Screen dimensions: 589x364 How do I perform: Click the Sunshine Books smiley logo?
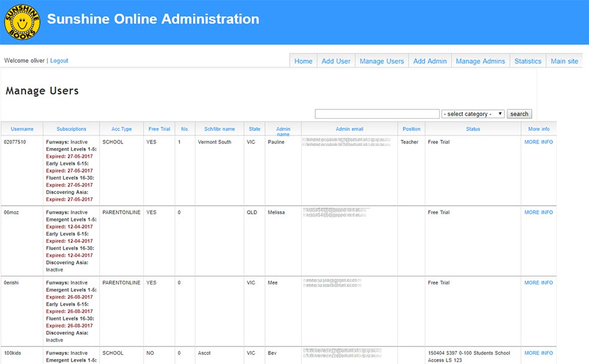(22, 22)
